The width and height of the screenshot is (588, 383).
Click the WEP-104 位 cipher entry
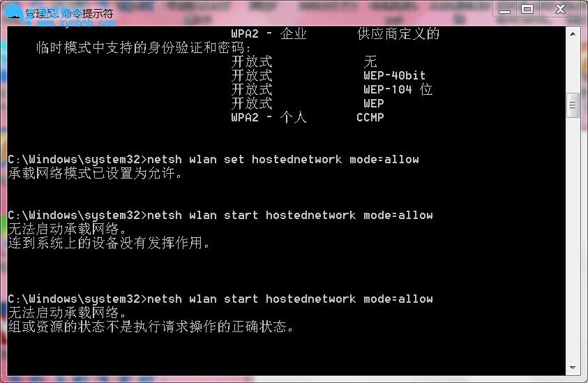coord(398,89)
